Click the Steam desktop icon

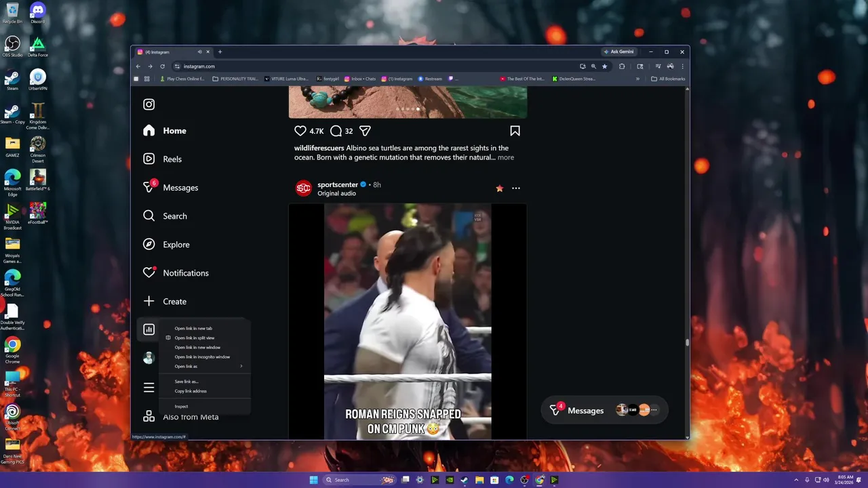point(12,80)
